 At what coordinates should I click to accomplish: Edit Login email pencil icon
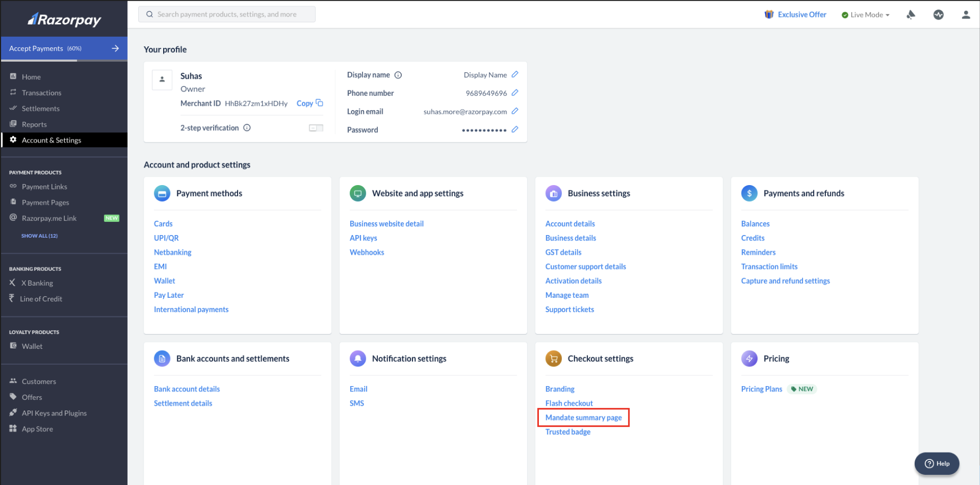click(x=515, y=111)
